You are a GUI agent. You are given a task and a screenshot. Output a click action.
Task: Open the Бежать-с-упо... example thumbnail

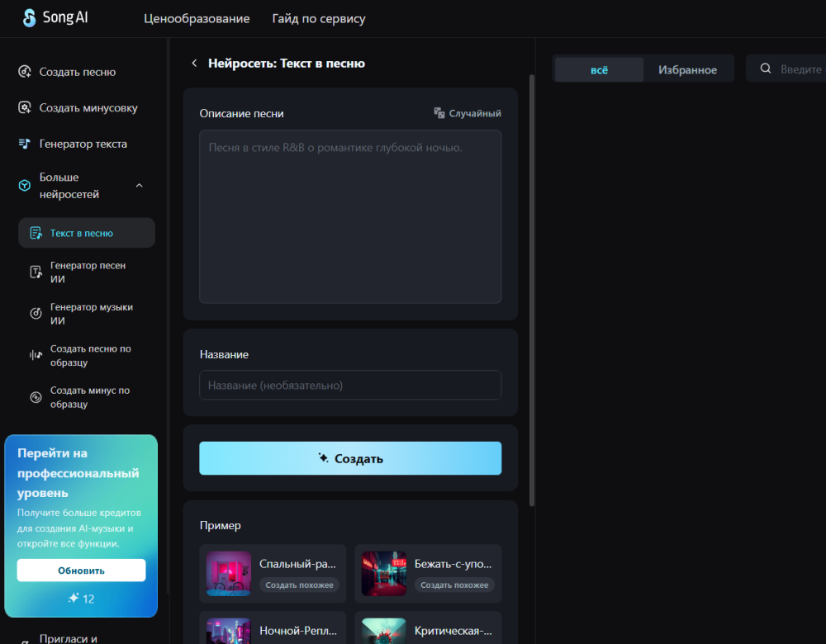coord(384,574)
